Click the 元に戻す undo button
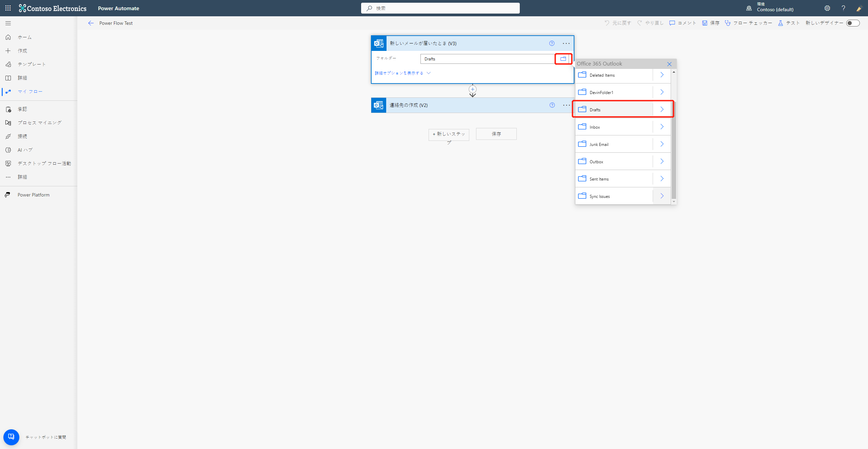Viewport: 868px width, 449px height. [618, 23]
